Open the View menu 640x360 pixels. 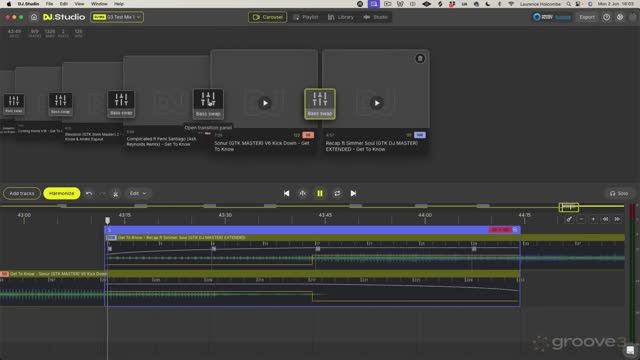click(x=79, y=4)
